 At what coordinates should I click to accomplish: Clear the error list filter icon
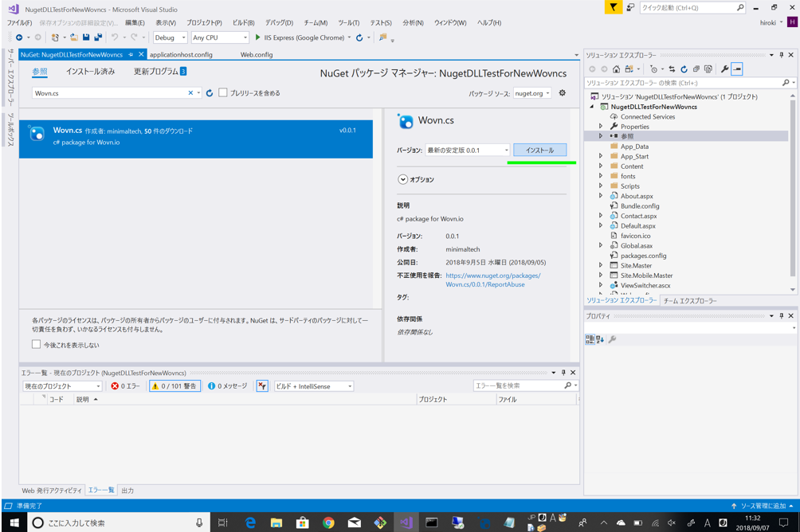click(x=262, y=386)
